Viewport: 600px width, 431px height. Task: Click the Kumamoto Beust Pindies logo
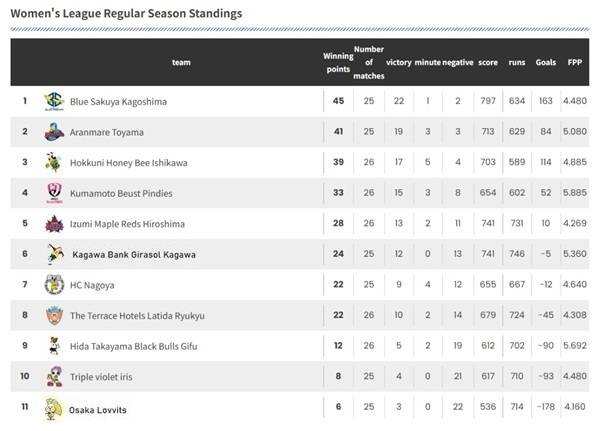coord(54,193)
